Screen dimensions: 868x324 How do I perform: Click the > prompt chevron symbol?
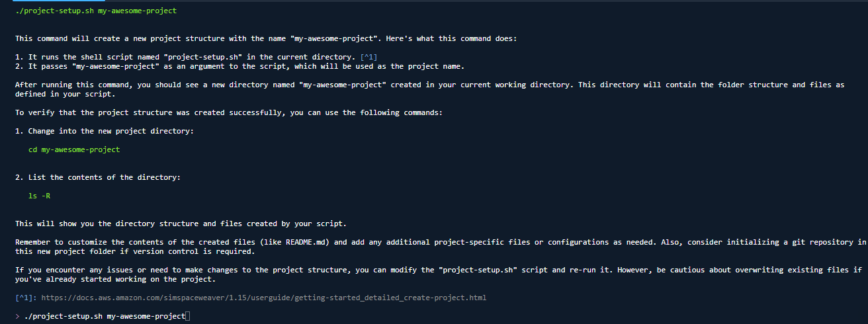pyautogui.click(x=17, y=317)
